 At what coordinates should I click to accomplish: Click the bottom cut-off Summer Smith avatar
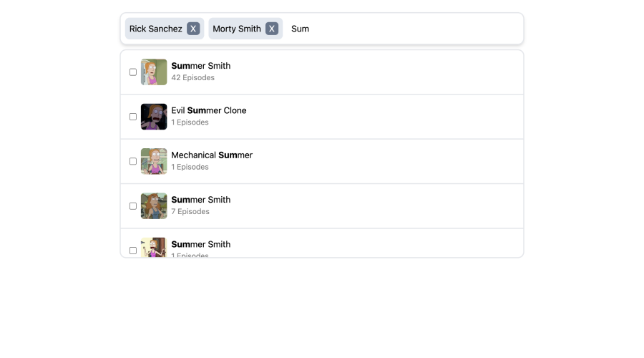click(x=154, y=248)
